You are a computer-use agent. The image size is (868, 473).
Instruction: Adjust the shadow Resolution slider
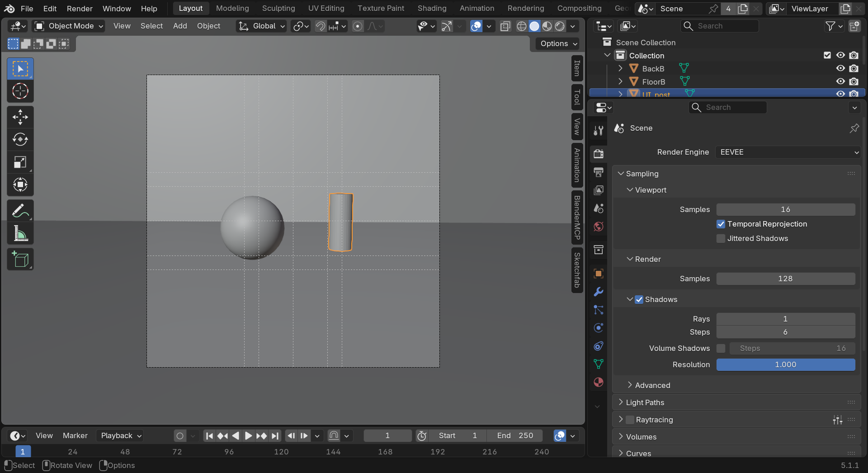point(786,364)
